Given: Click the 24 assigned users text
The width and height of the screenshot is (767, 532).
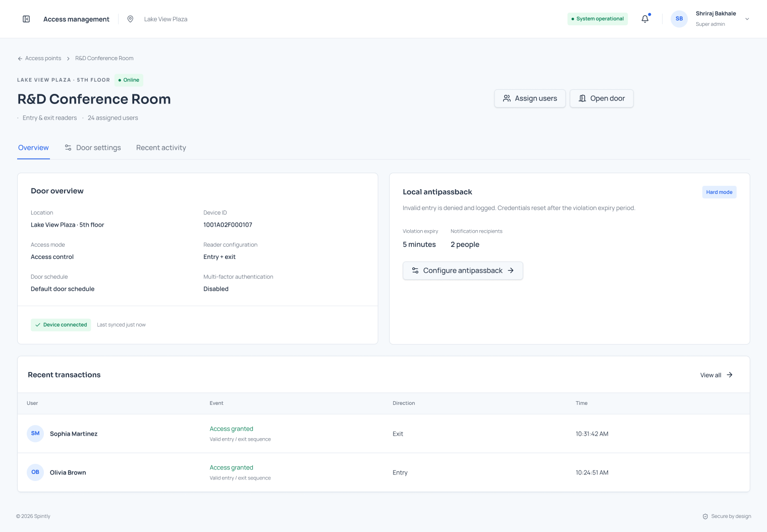Looking at the screenshot, I should [x=113, y=118].
